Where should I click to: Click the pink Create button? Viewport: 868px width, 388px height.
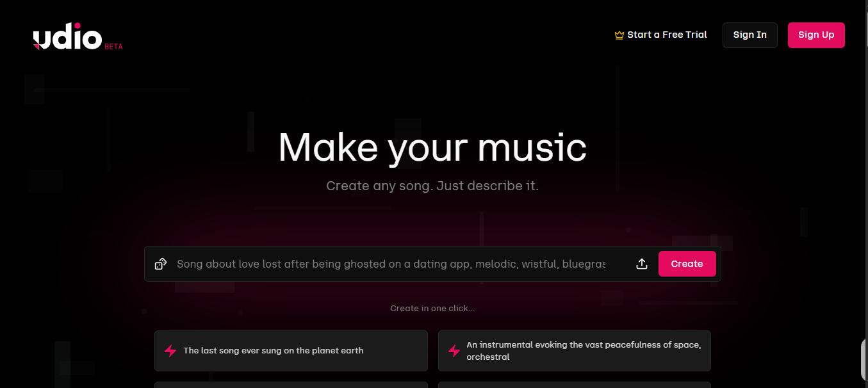coord(687,264)
